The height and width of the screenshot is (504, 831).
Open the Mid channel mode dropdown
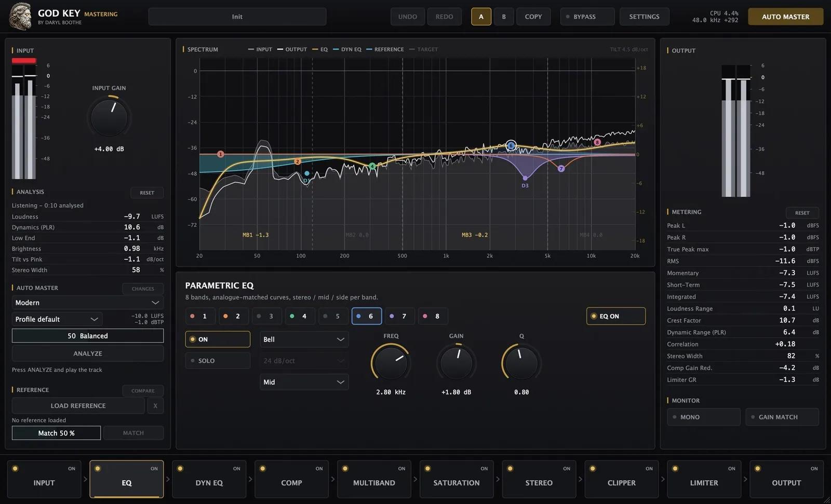[x=304, y=382]
